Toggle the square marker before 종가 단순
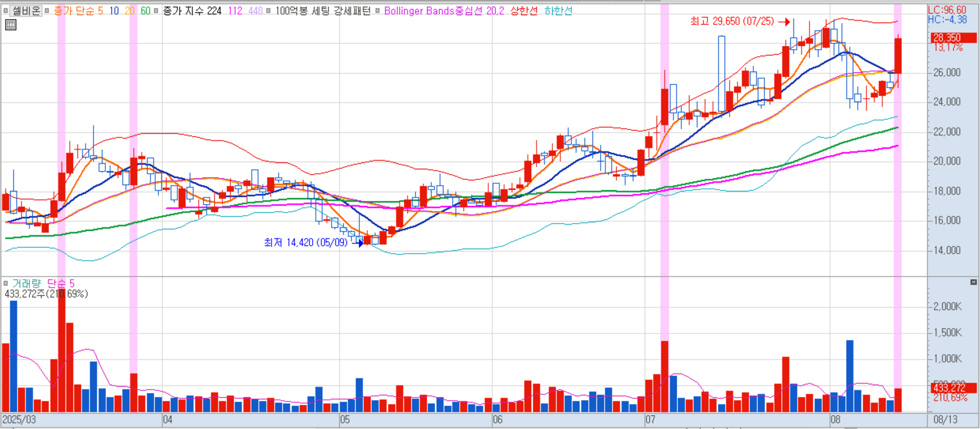The width and height of the screenshot is (980, 429). point(47,11)
